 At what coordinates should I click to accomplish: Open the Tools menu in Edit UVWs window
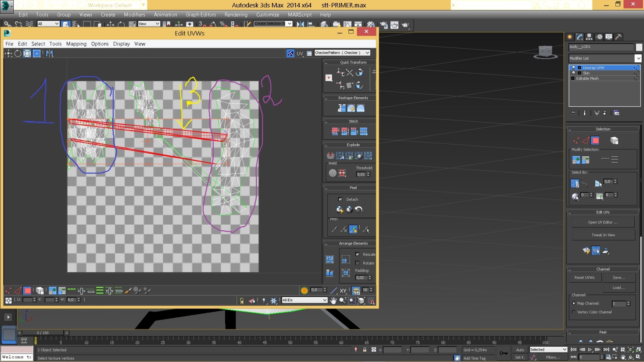56,44
